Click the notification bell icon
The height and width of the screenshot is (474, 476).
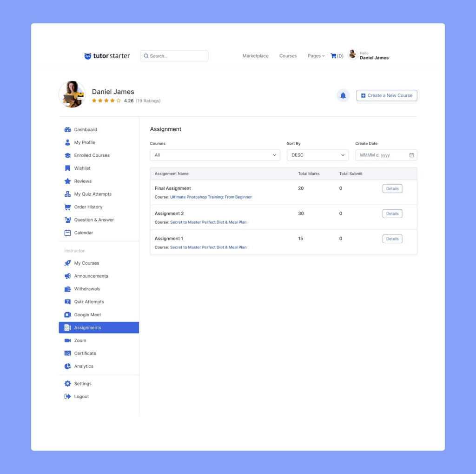(343, 95)
